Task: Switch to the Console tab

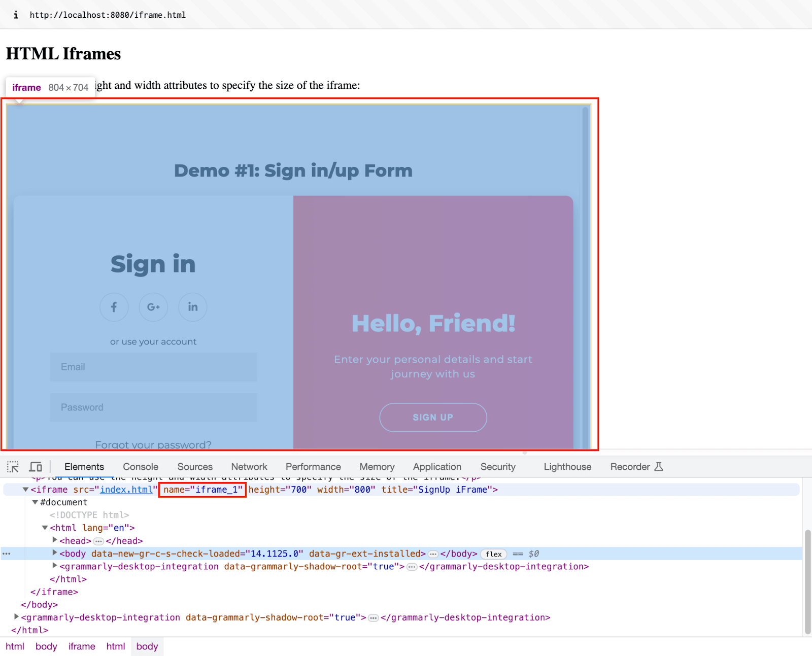Action: (x=140, y=466)
